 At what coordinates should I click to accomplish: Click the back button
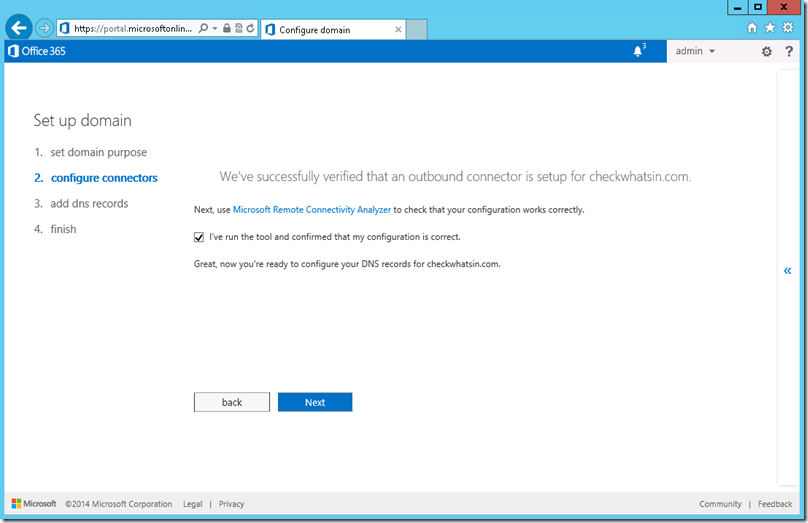click(x=232, y=402)
